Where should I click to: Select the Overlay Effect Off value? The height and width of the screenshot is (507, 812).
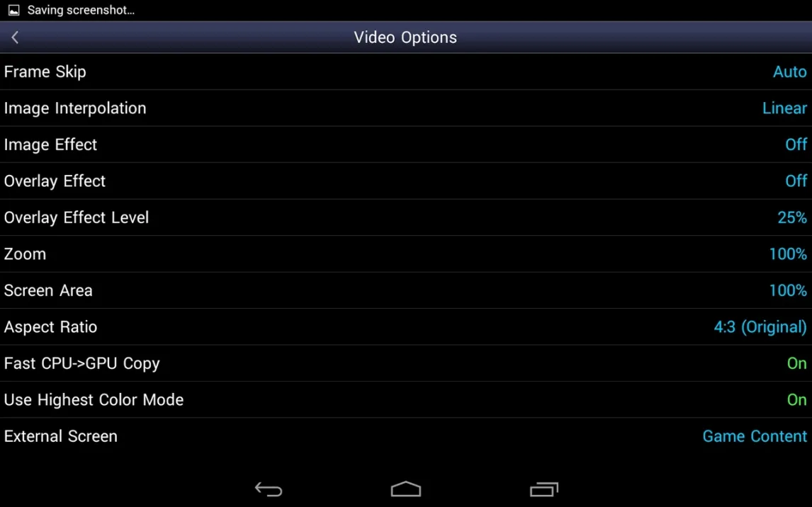coord(796,181)
